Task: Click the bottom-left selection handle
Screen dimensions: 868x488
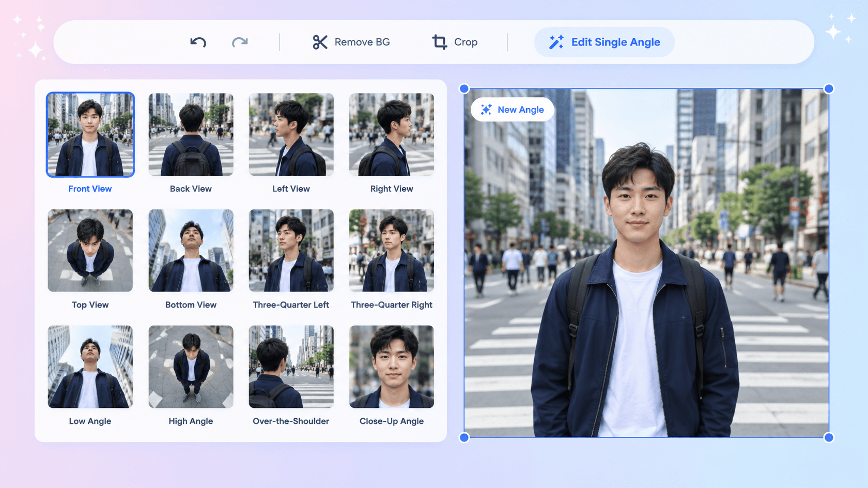Action: tap(464, 437)
